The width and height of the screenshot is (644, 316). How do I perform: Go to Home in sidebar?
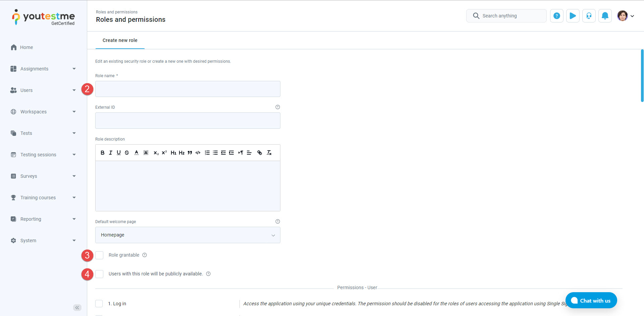tap(26, 47)
